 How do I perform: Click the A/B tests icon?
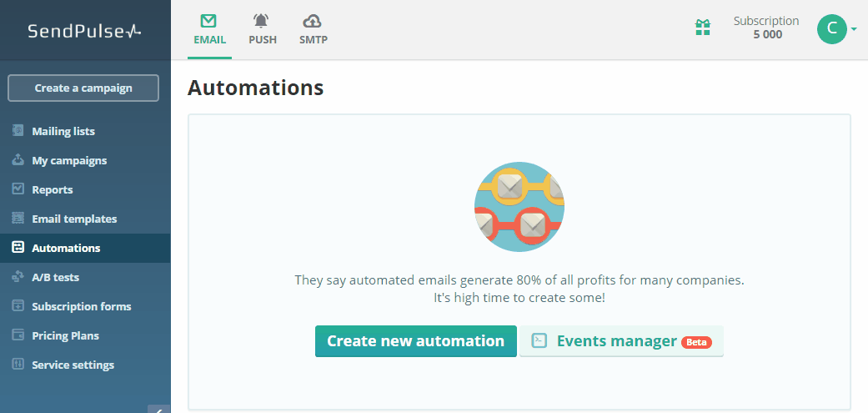[18, 277]
